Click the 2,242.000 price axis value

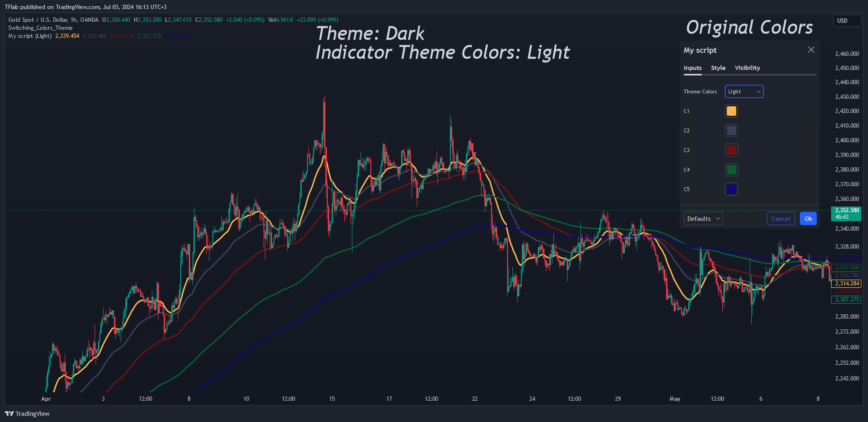tap(847, 379)
